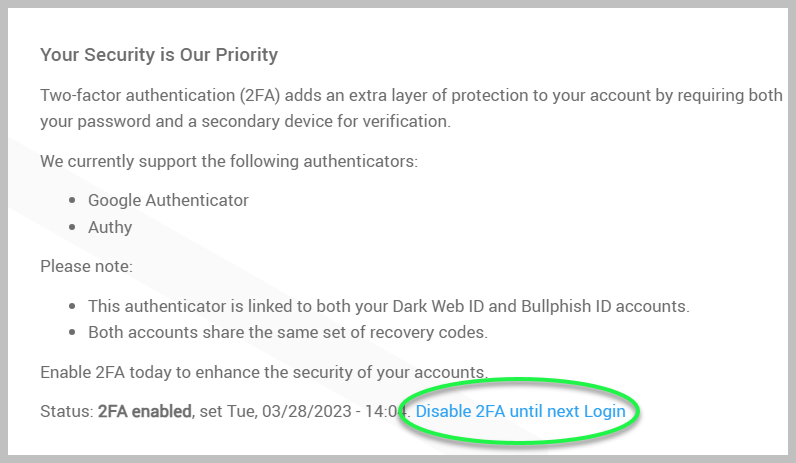796x463 pixels.
Task: Click the Status label
Action: coord(66,411)
